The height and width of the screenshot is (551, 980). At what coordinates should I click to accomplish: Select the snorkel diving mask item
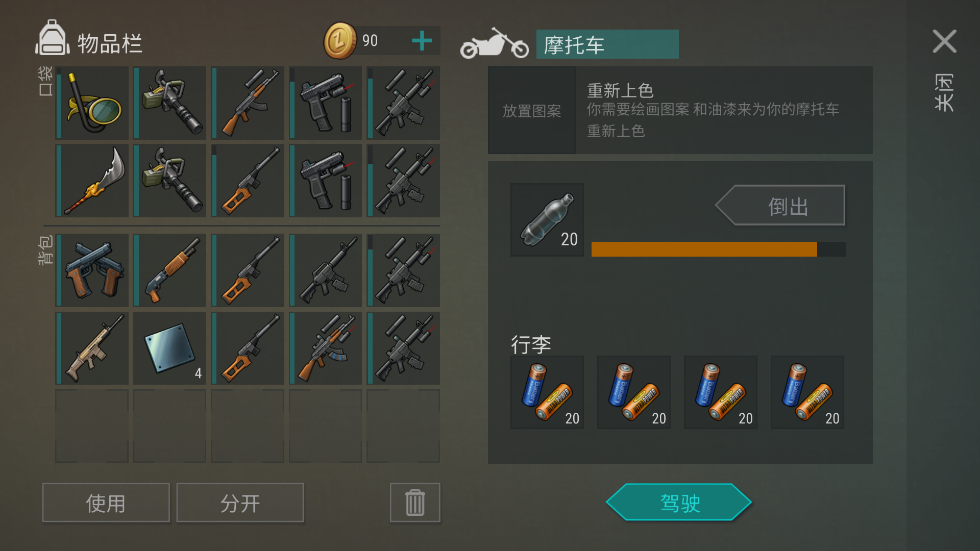[x=92, y=103]
